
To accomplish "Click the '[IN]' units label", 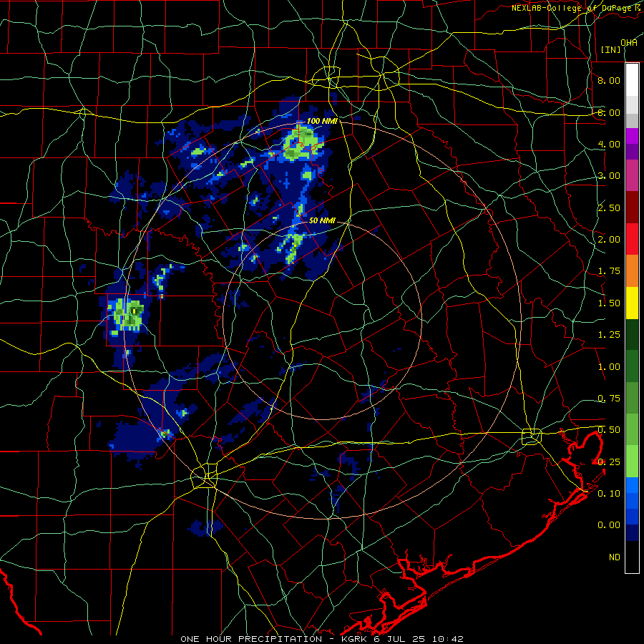I will pyautogui.click(x=611, y=49).
